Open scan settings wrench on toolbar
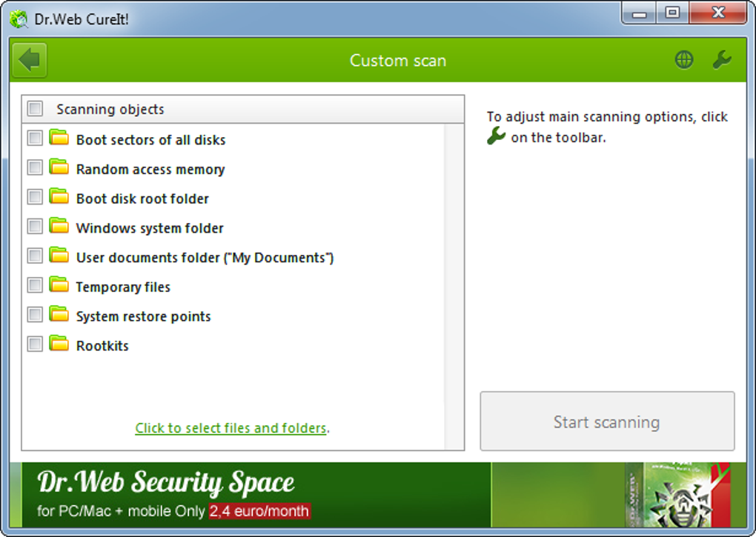This screenshot has height=537, width=756. [722, 60]
